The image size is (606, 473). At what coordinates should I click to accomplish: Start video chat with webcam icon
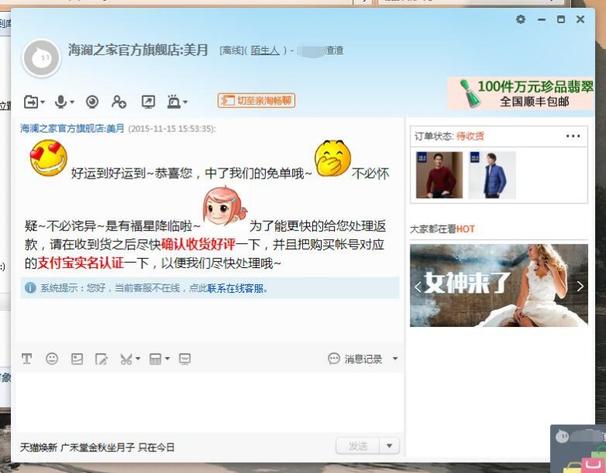pyautogui.click(x=92, y=102)
